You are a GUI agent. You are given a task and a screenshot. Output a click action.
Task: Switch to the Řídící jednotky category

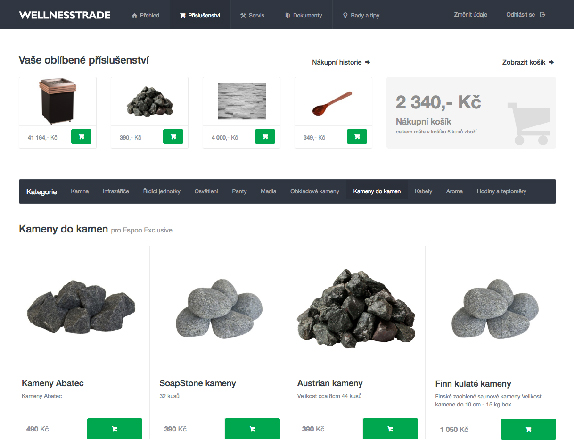tap(162, 191)
